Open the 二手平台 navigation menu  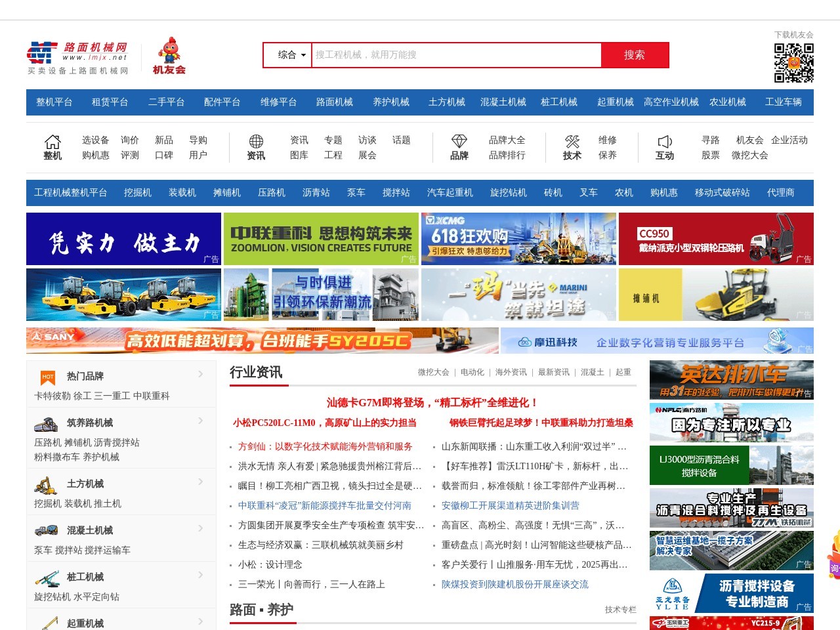(165, 102)
